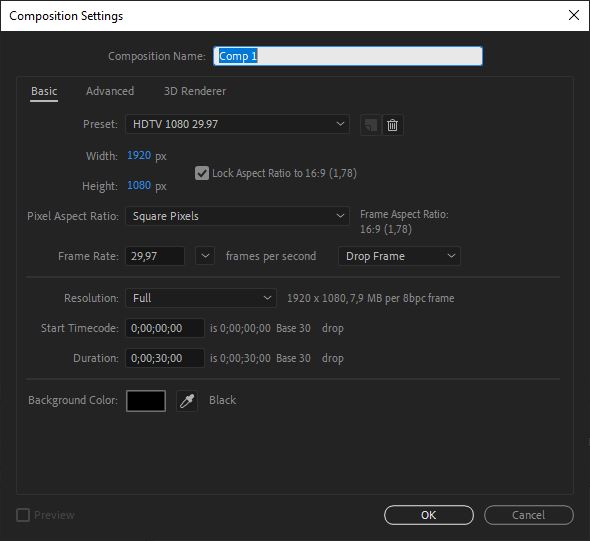Click the Cancel button

click(529, 515)
